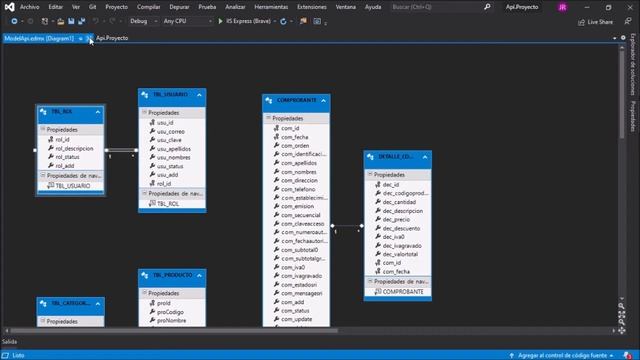Click the pin icon on ModelApi.edmx tab
The height and width of the screenshot is (360, 640).
80,38
